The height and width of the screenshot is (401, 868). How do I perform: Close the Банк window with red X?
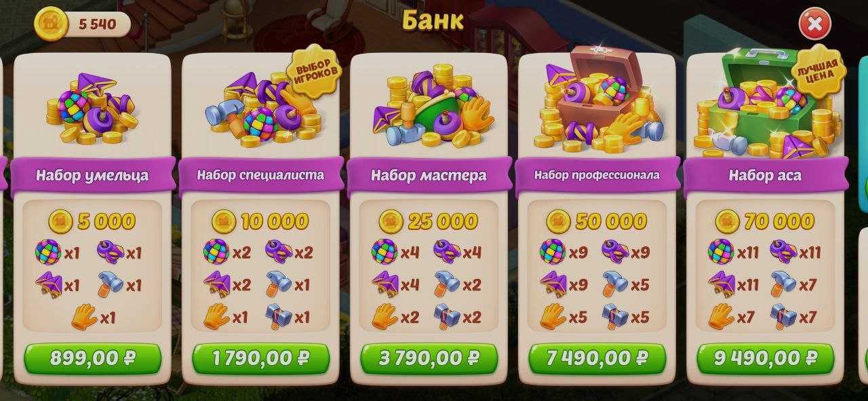coord(814,24)
